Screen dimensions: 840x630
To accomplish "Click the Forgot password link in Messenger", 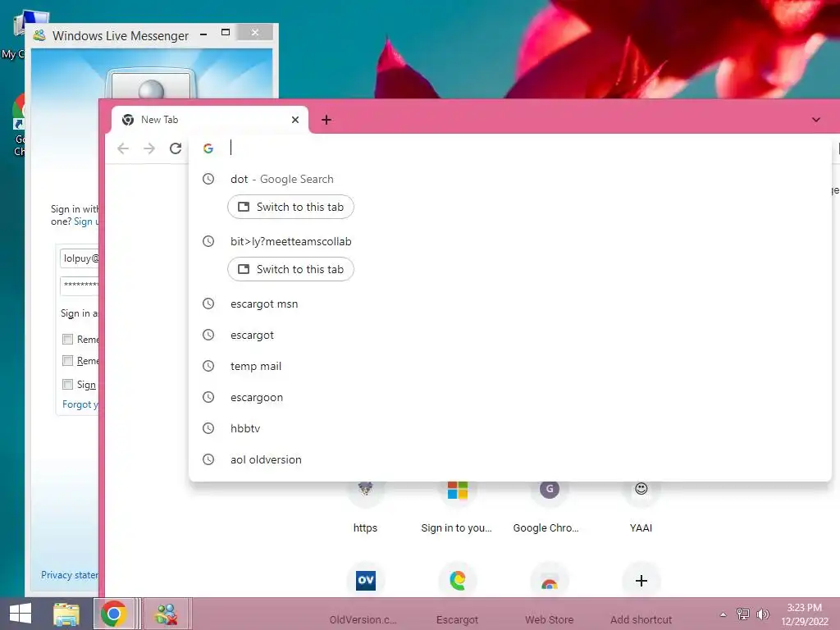I will click(x=80, y=404).
